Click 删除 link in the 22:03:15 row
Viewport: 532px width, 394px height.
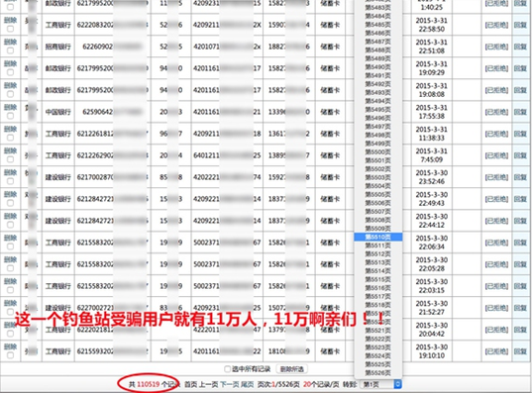10,281
